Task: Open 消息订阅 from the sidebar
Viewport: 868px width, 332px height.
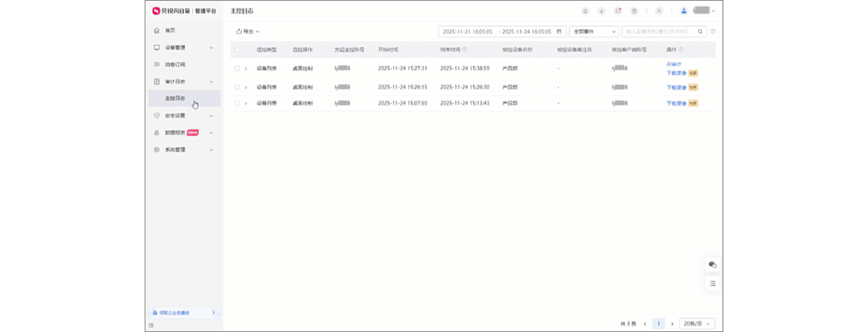Action: click(175, 64)
